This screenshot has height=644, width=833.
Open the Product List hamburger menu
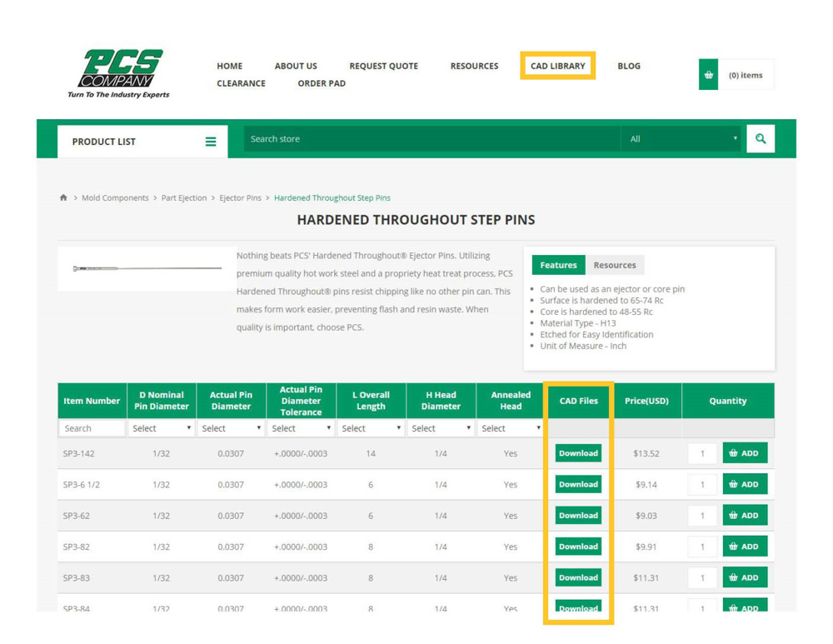(x=211, y=142)
